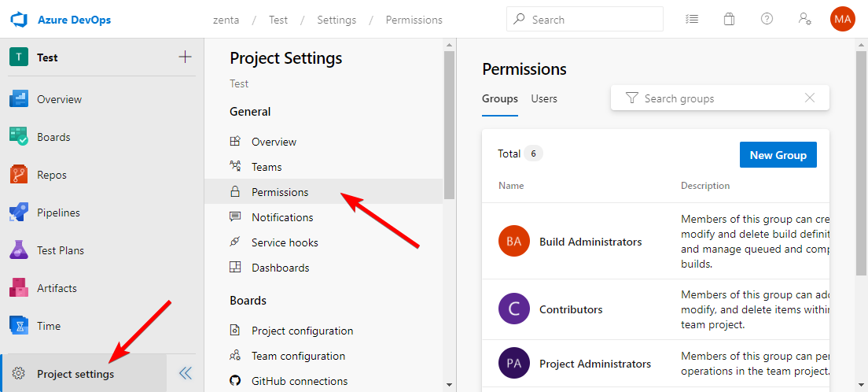The width and height of the screenshot is (868, 392).
Task: Select Overview label in left sidebar
Action: pyautogui.click(x=59, y=99)
